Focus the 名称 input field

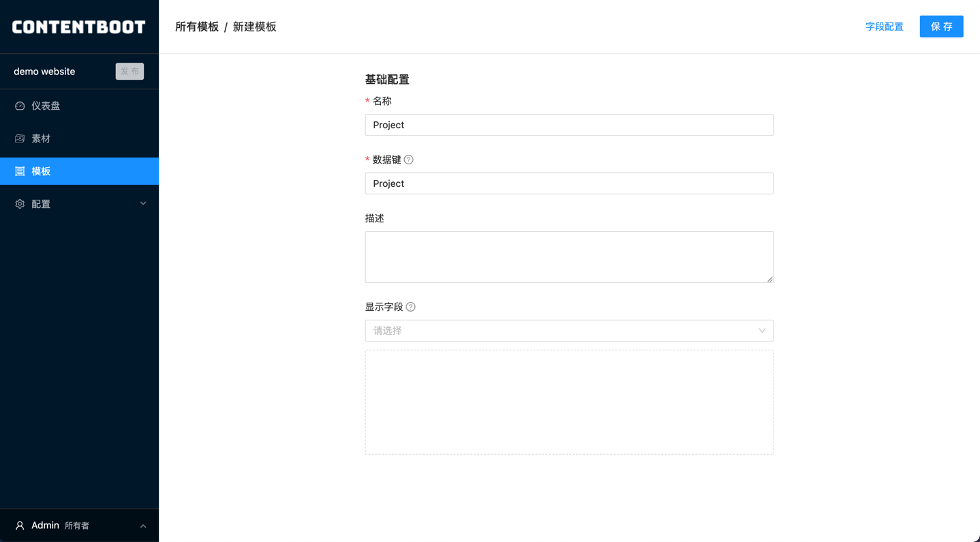(569, 125)
